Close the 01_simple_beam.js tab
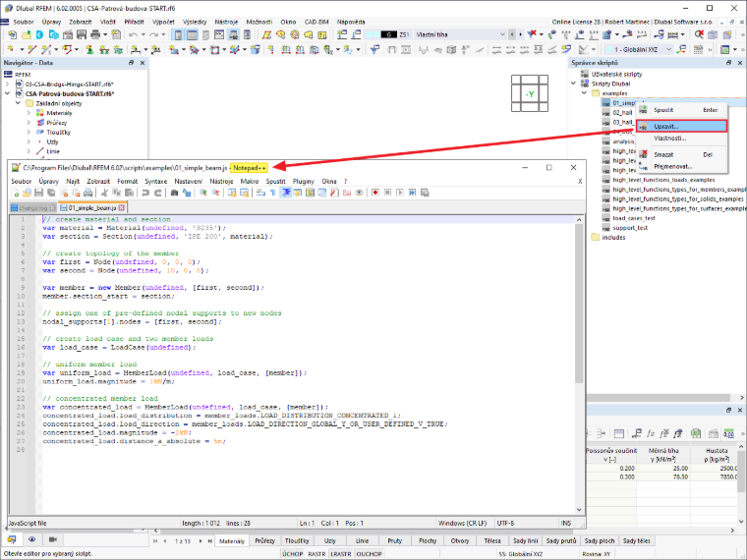The width and height of the screenshot is (747, 560). click(122, 207)
